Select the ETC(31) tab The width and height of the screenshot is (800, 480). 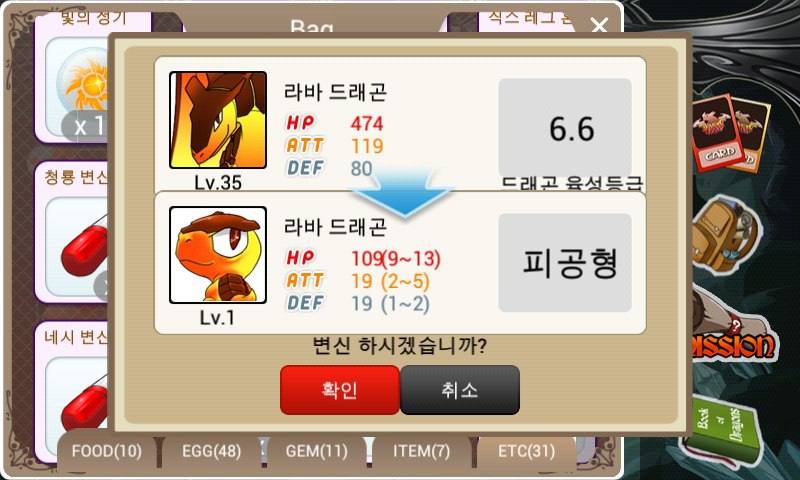(527, 451)
